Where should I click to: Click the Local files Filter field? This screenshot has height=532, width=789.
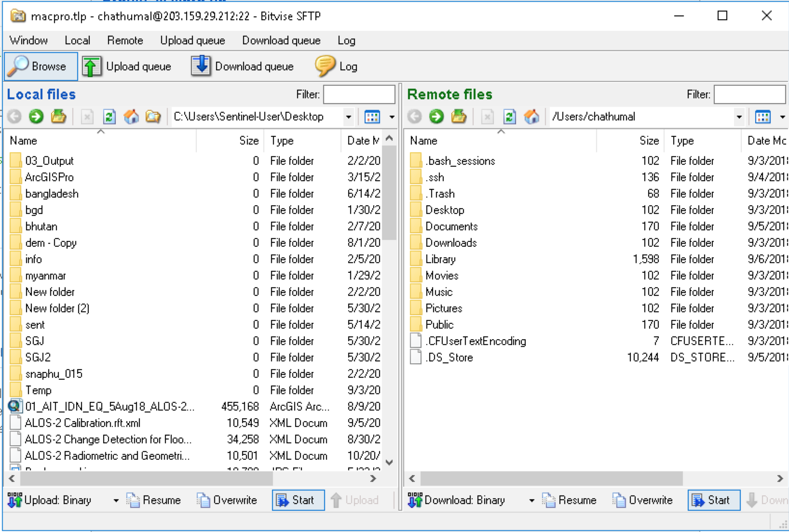pyautogui.click(x=359, y=94)
